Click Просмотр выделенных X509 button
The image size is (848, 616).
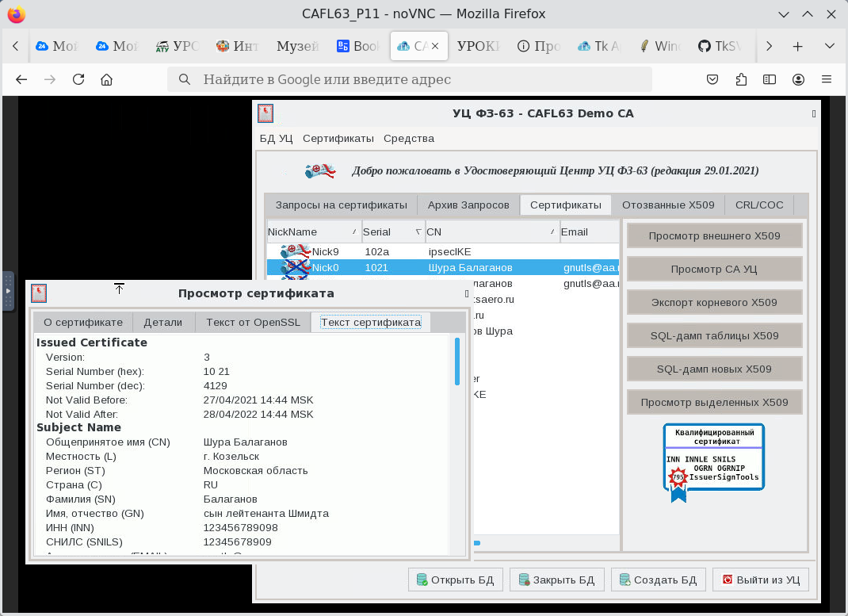tap(714, 403)
